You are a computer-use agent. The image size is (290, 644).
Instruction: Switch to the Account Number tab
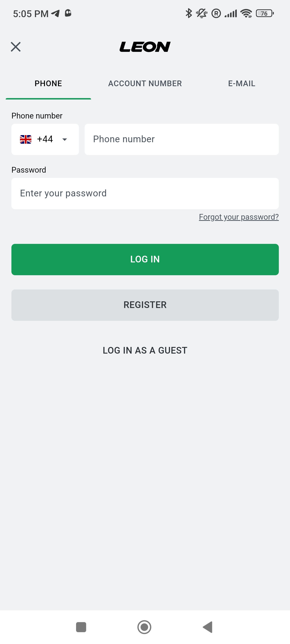click(145, 84)
